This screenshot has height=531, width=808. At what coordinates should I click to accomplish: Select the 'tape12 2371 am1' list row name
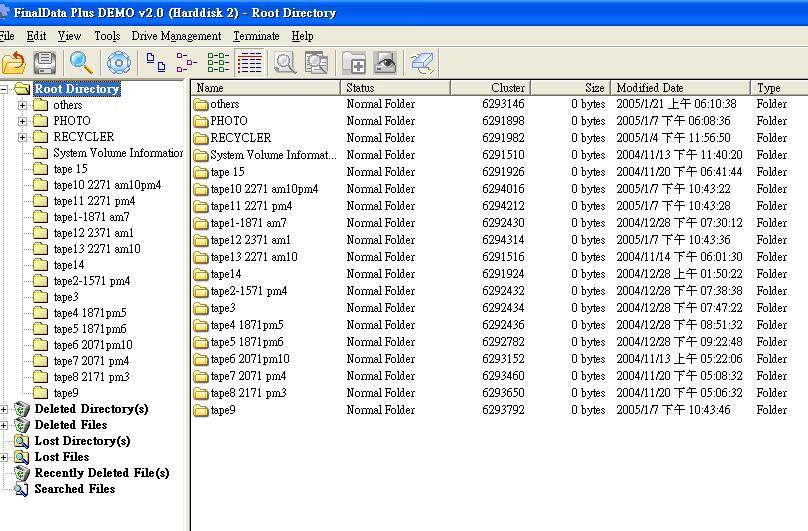tap(250, 240)
